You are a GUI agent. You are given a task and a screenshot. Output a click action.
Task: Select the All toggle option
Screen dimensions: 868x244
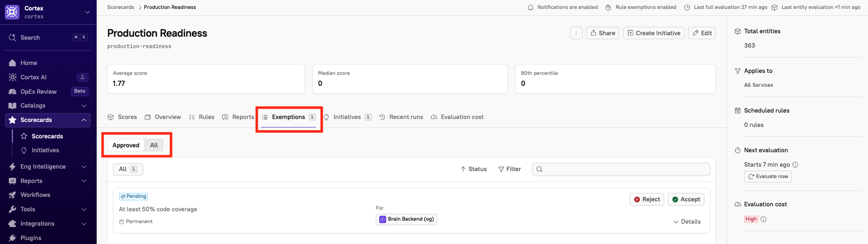[x=154, y=145]
